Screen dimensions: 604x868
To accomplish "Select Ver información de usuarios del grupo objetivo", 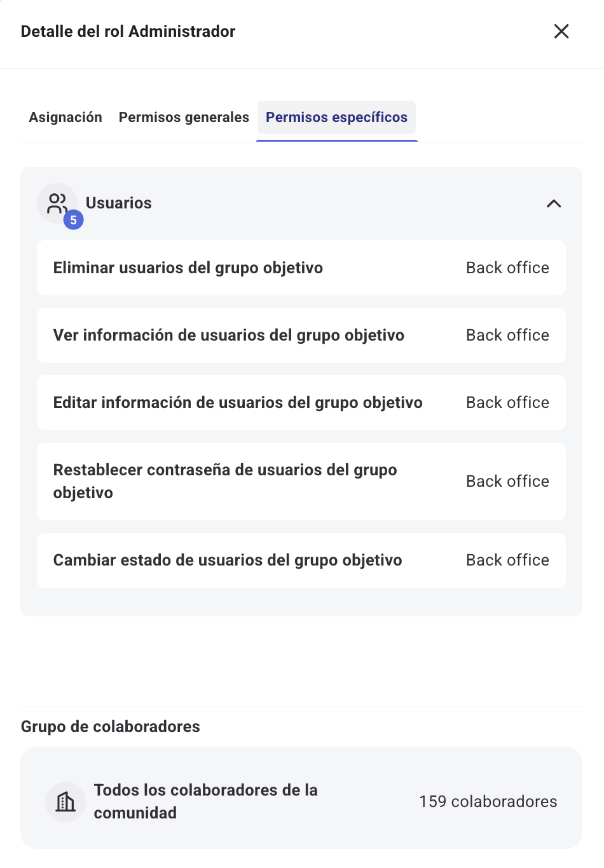I will click(x=229, y=335).
